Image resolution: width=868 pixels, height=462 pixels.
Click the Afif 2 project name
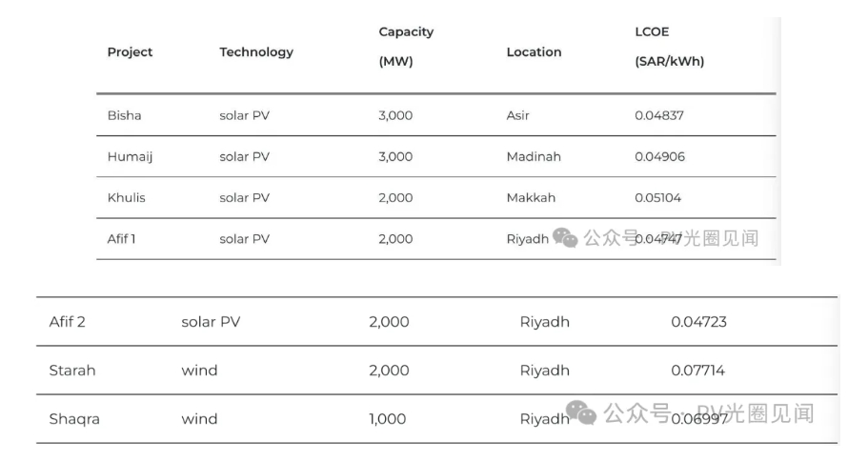pyautogui.click(x=68, y=322)
